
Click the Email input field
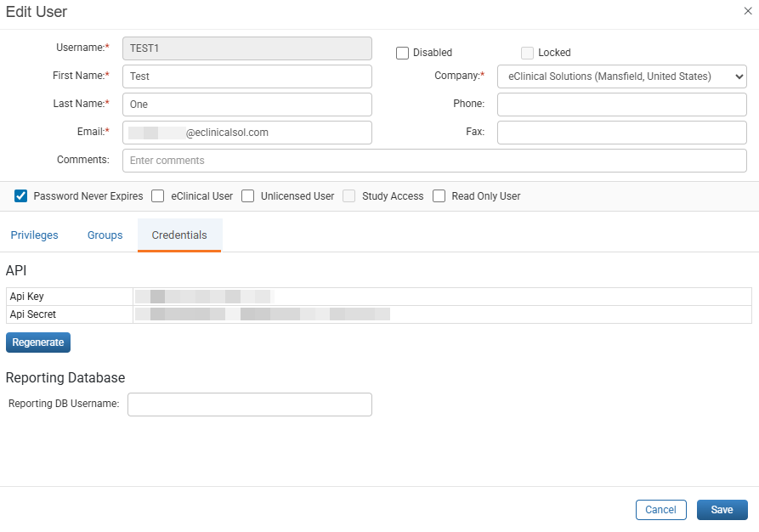click(247, 133)
